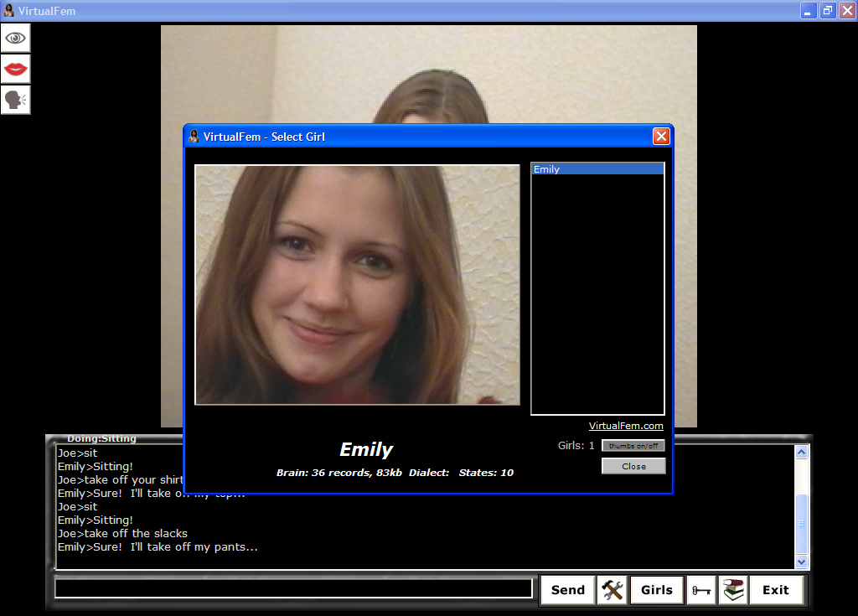Focus the chat message input field
This screenshot has height=616, width=858.
[294, 588]
